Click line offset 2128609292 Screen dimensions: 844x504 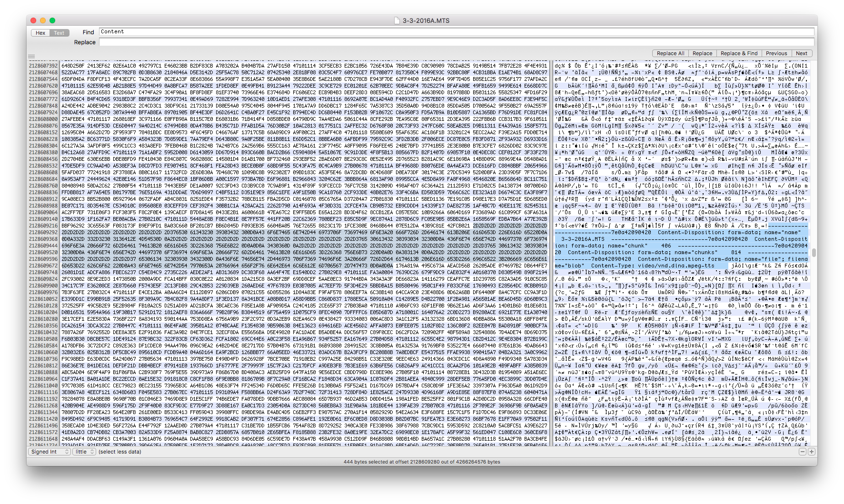[43, 232]
